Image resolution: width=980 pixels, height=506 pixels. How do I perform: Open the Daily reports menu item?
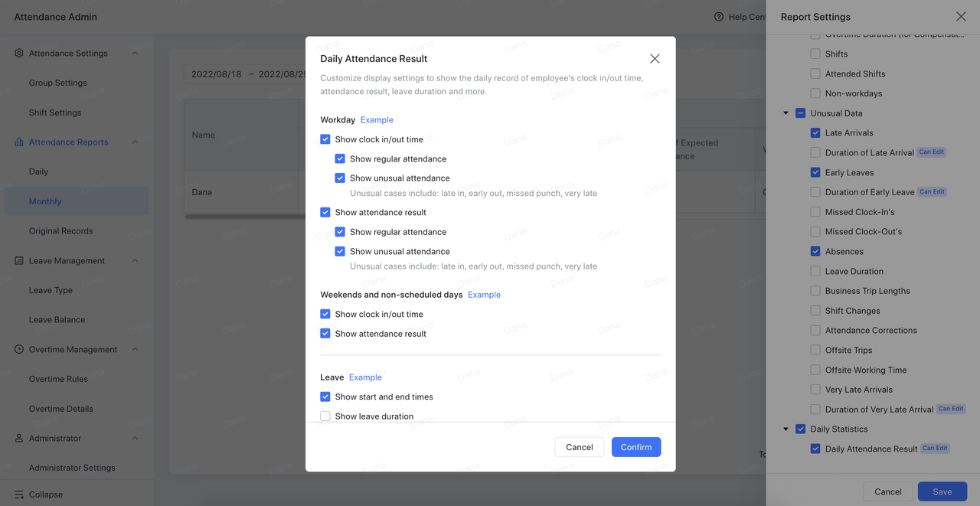(38, 172)
